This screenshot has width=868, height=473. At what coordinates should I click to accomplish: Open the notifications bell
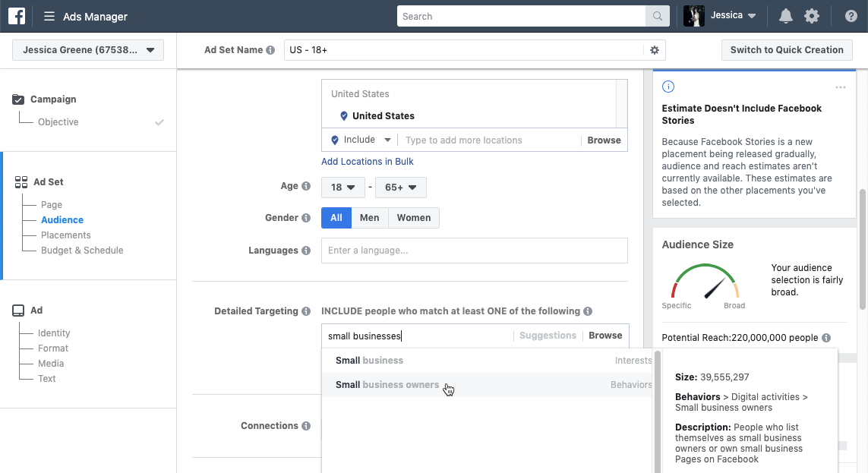tap(785, 16)
